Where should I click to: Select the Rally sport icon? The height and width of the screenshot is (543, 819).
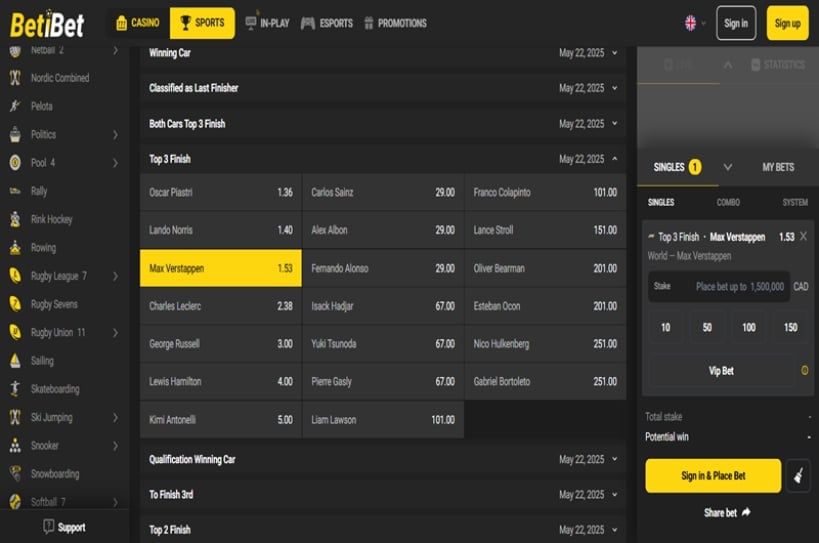15,191
